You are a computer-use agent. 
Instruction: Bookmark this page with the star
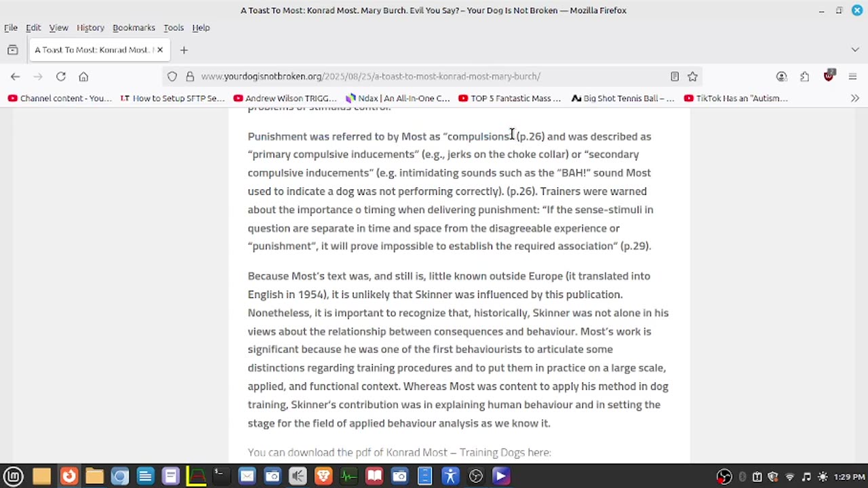pos(692,77)
